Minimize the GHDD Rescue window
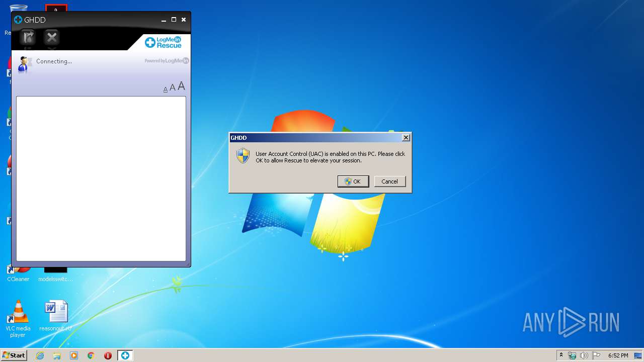 [164, 20]
